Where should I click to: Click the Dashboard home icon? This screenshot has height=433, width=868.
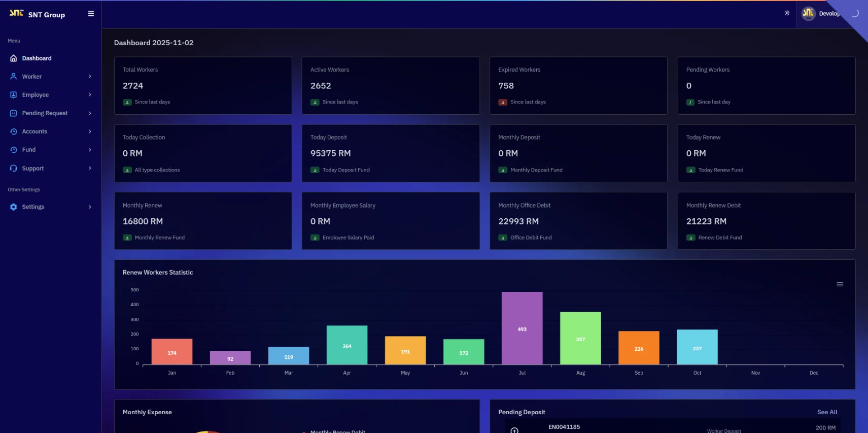tap(14, 58)
